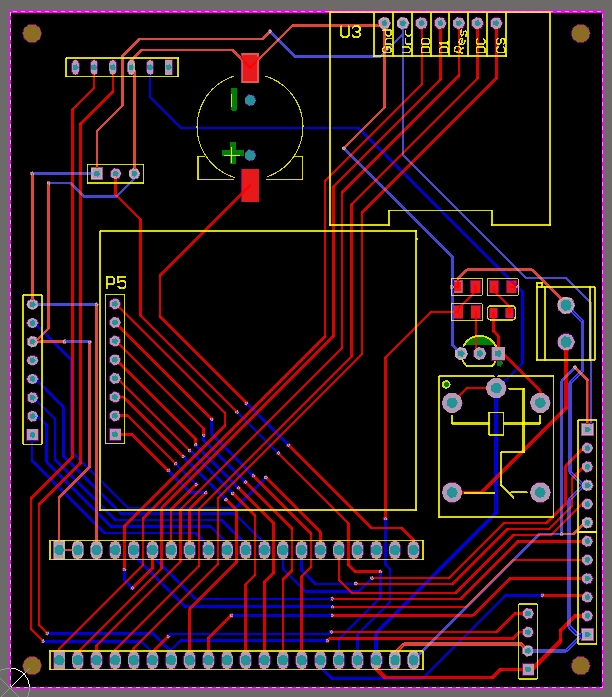This screenshot has width=612, height=697.
Task: Select the relay's bottom-right pad
Action: 540,492
